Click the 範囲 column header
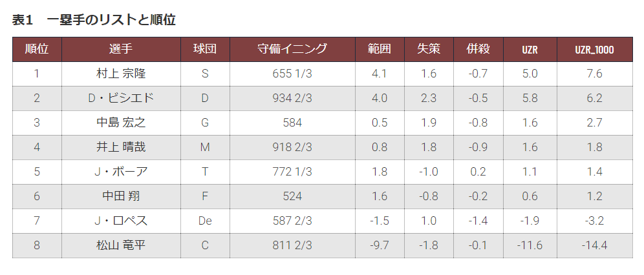This screenshot has width=644, height=275. [x=380, y=49]
